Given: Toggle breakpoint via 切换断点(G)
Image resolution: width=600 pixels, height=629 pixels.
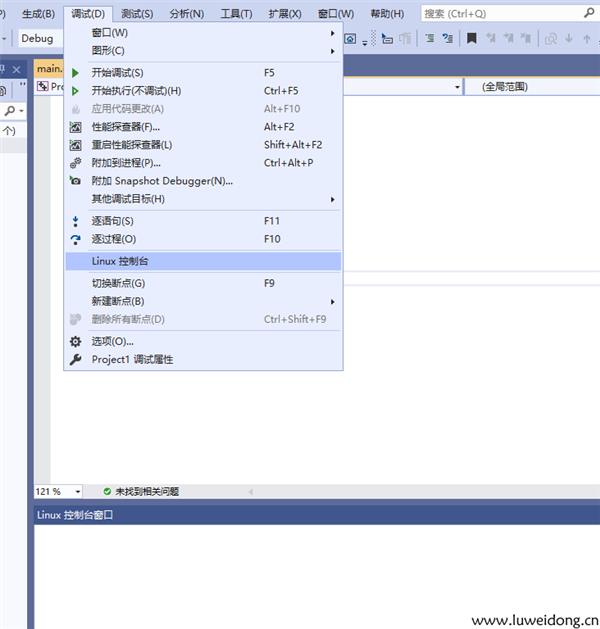Looking at the screenshot, I should point(118,283).
